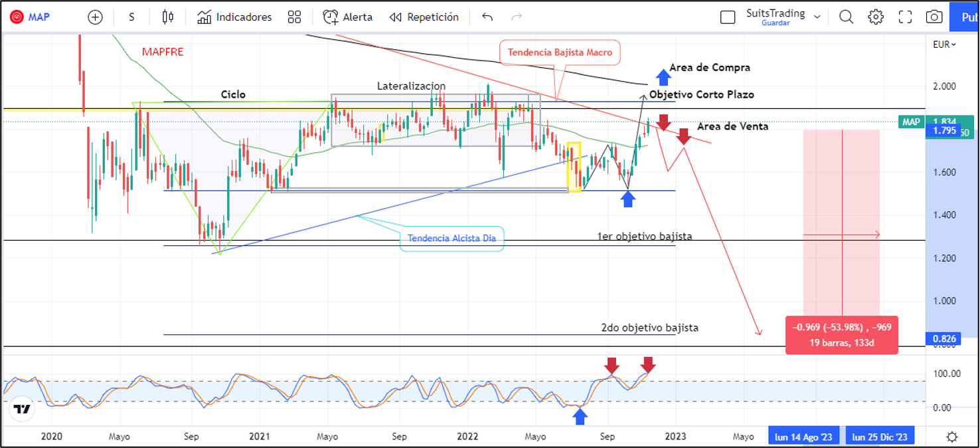
Task: Click the undo arrow in toolbar
Action: click(x=487, y=17)
